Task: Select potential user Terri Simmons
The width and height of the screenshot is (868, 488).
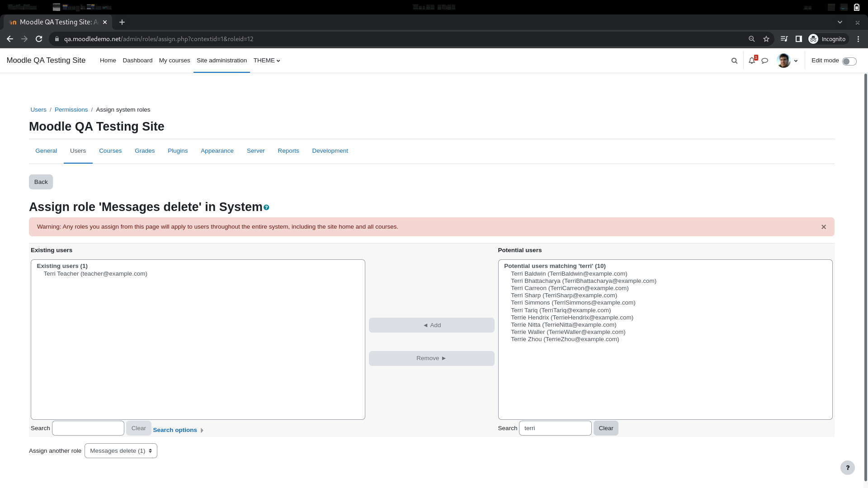Action: 573,303
